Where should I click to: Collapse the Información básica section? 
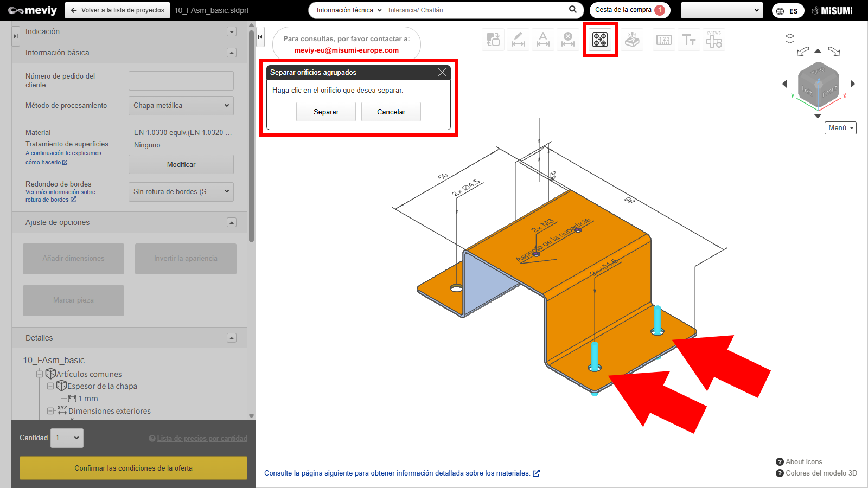pos(232,53)
